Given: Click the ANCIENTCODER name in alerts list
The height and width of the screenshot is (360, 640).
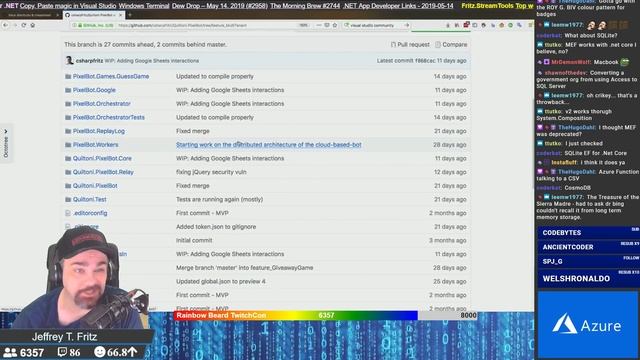Looking at the screenshot, I should pos(568,247).
